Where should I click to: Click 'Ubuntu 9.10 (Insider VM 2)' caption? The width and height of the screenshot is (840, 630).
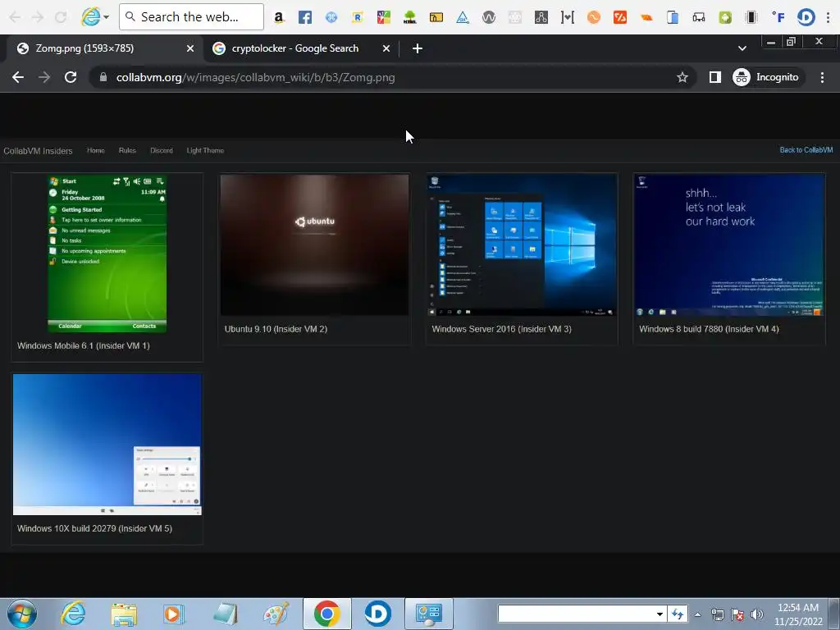(x=276, y=329)
